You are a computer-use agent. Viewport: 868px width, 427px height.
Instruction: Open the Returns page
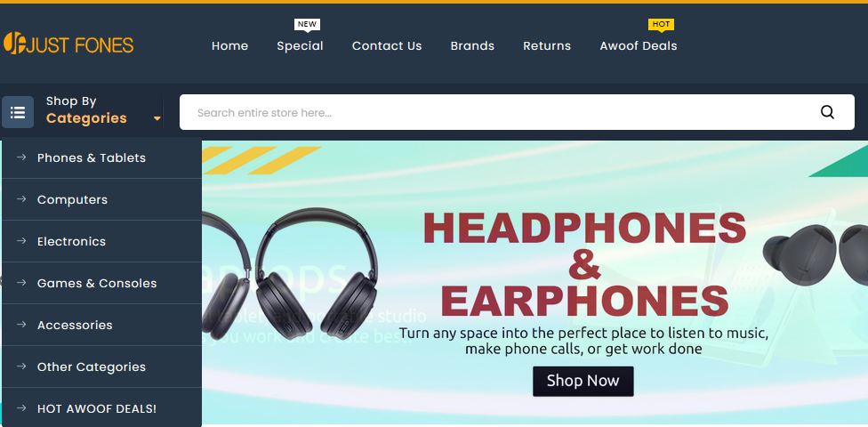click(547, 46)
